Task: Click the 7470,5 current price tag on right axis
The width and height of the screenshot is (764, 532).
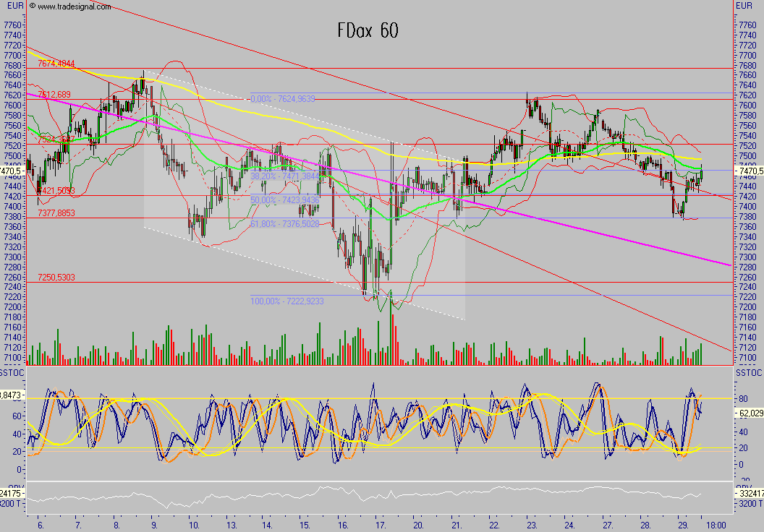Action: pyautogui.click(x=748, y=171)
